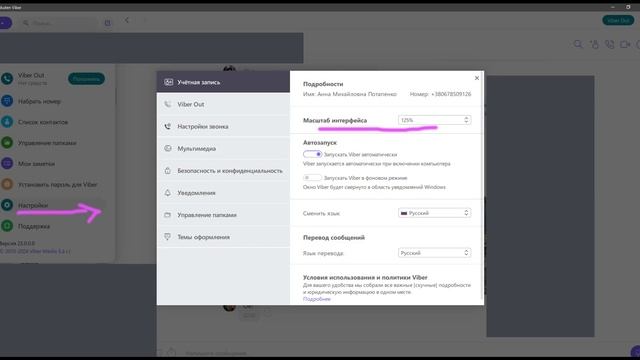Click the Набрать номер dial icon
640x360 pixels.
7,100
